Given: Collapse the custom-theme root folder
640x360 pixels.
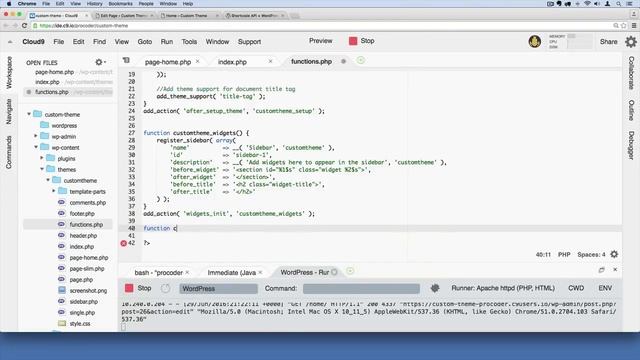Looking at the screenshot, I should 29,114.
